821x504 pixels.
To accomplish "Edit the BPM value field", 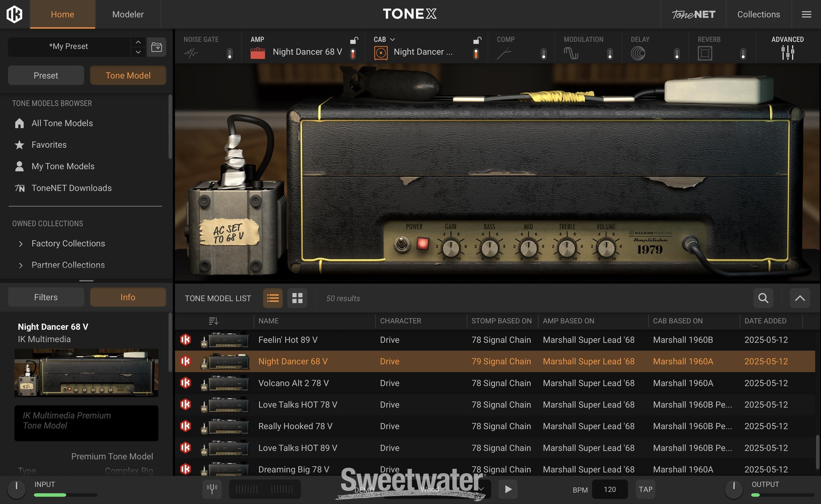I will point(610,489).
